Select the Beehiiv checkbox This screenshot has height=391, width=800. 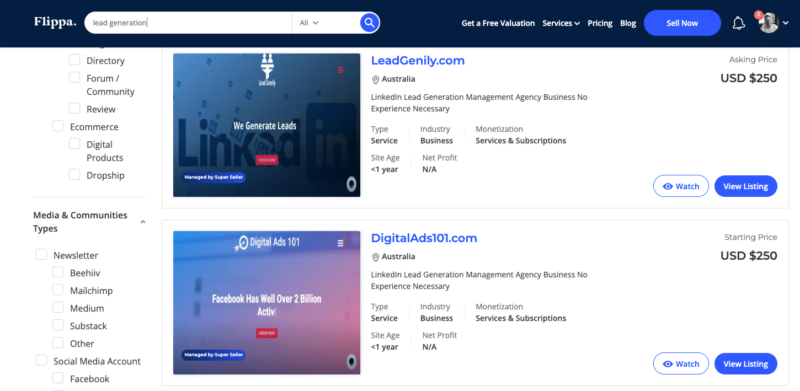[58, 272]
